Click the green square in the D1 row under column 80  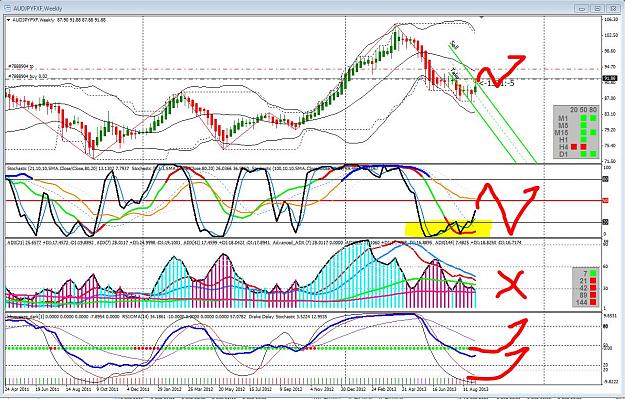[x=593, y=154]
